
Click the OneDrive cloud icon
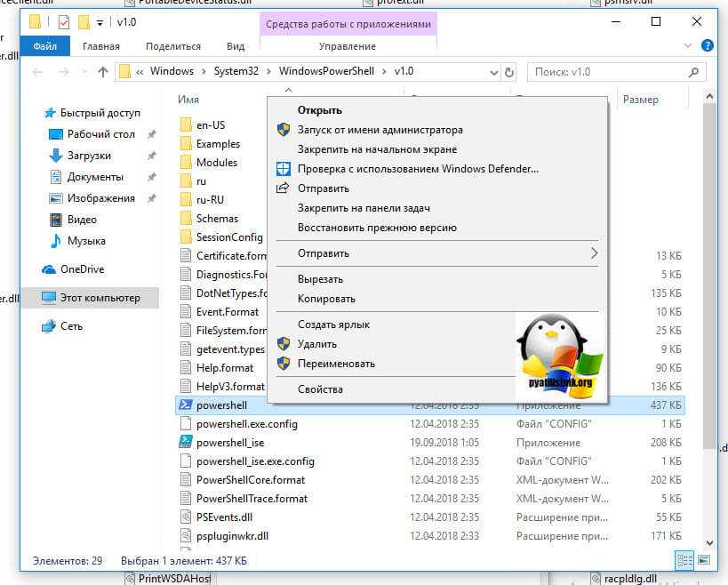(x=49, y=269)
